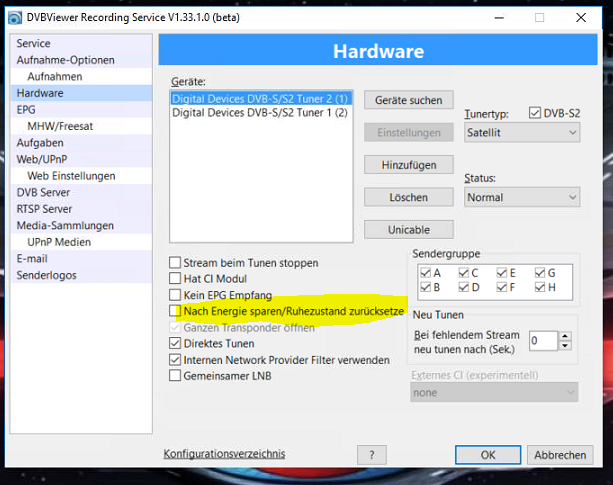Go to E-mail settings
This screenshot has height=485, width=613.
point(81,259)
